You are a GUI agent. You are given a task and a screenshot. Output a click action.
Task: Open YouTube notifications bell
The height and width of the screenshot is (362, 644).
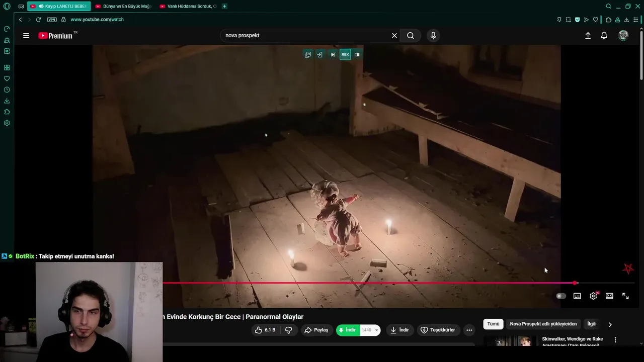click(x=604, y=36)
